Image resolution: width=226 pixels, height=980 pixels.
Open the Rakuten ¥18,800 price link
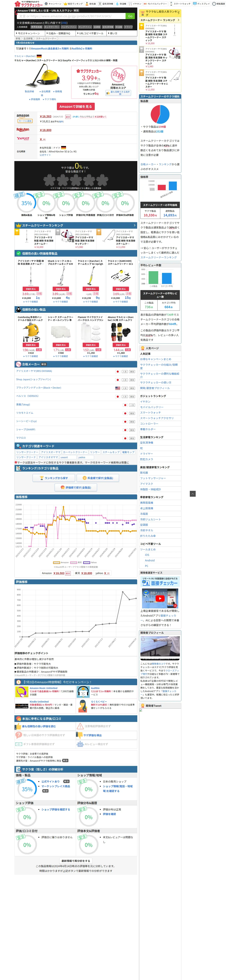pyautogui.click(x=46, y=130)
